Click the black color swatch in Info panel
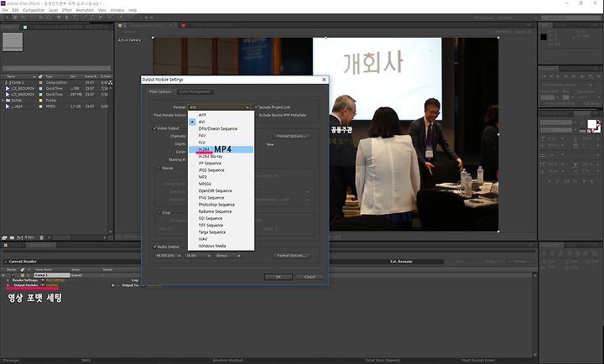The height and width of the screenshot is (364, 604). point(544,37)
